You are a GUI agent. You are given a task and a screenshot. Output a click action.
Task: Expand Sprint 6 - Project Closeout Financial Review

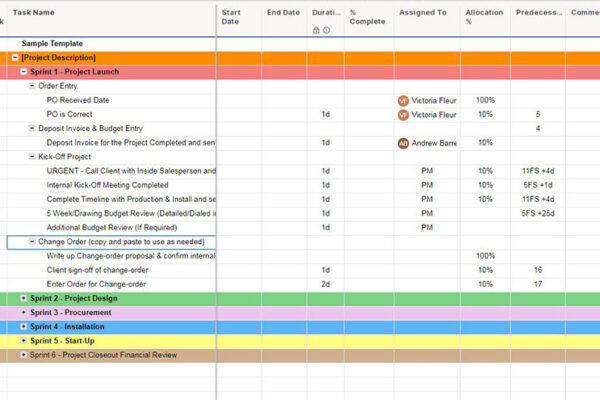tap(24, 355)
